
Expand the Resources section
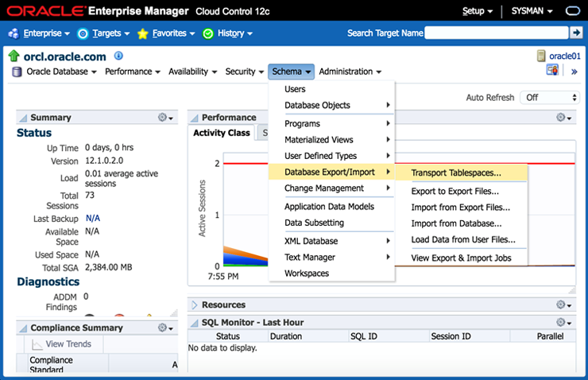click(195, 304)
